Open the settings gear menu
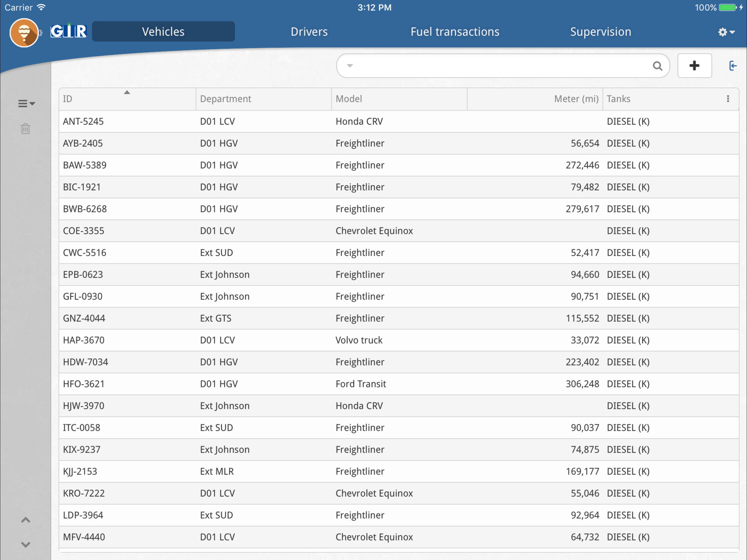Viewport: 747px width, 560px height. point(726,32)
